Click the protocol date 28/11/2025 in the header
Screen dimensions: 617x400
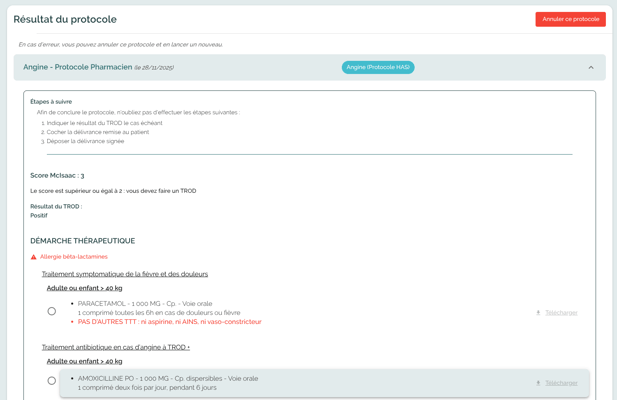click(x=154, y=68)
